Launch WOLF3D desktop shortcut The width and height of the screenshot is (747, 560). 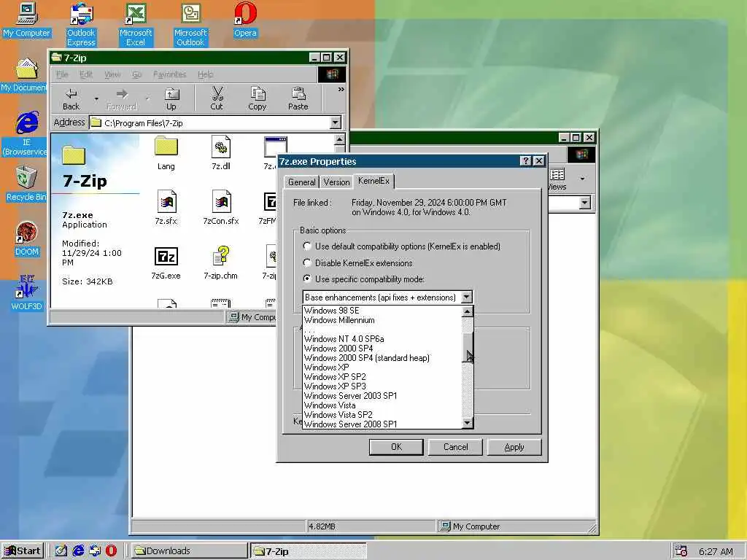(27, 293)
